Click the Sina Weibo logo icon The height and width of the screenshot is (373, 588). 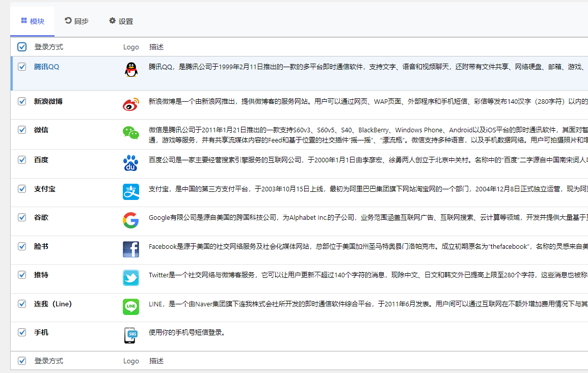131,104
